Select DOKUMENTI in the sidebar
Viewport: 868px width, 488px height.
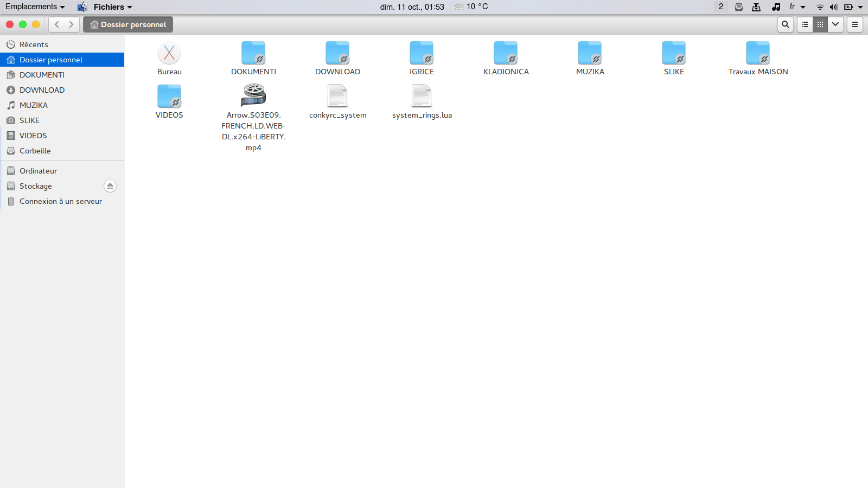coord(62,75)
